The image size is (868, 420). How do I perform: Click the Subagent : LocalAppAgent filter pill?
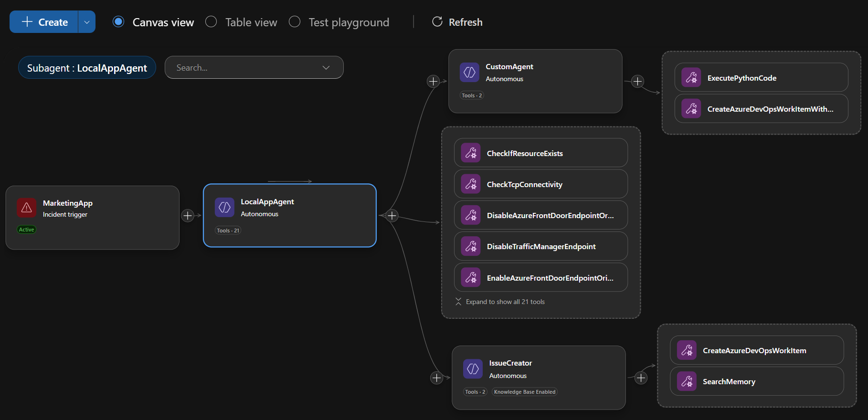[x=87, y=68]
